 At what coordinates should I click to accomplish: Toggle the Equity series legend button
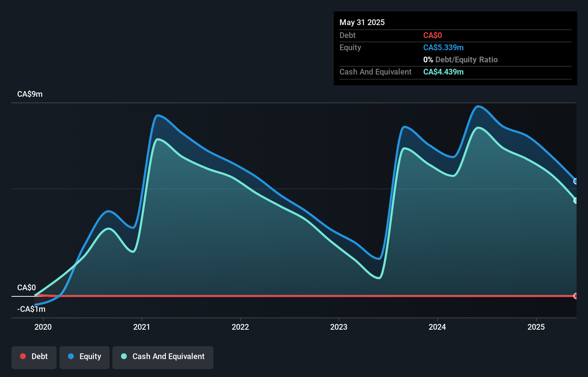(85, 357)
